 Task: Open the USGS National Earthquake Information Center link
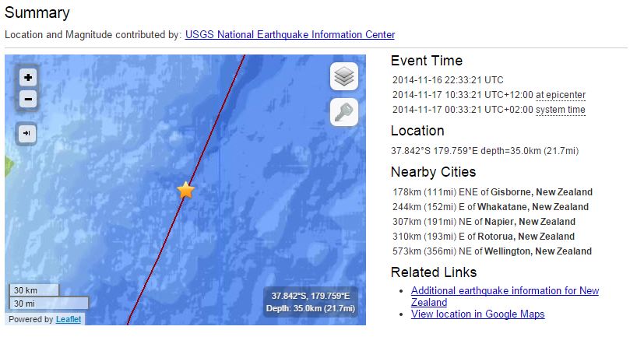(x=290, y=35)
